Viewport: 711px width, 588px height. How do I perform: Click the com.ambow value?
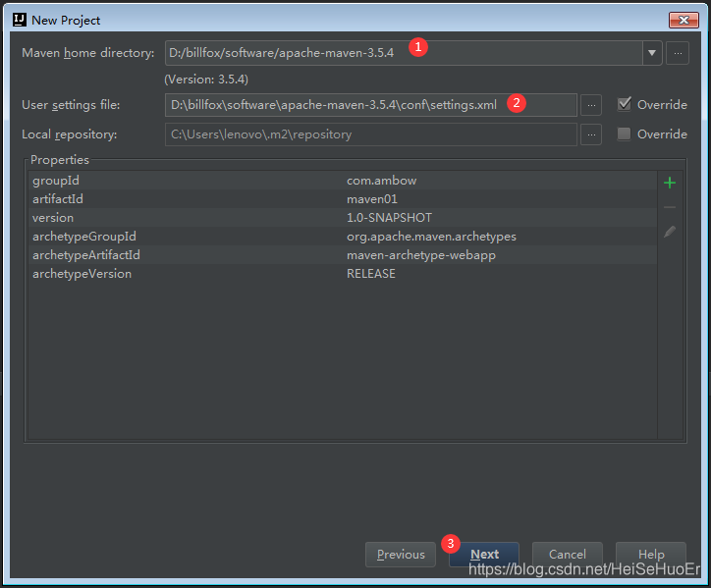tap(381, 181)
